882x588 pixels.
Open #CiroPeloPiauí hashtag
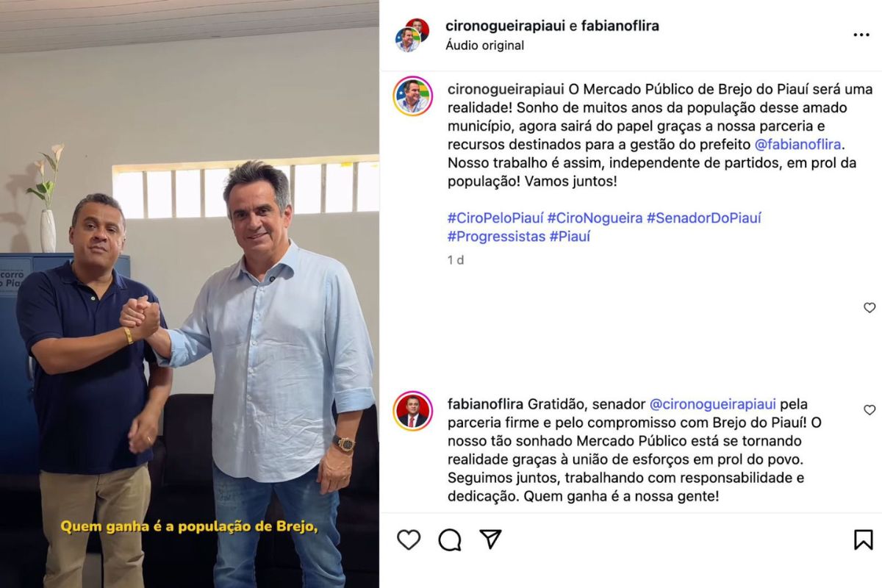tap(495, 218)
